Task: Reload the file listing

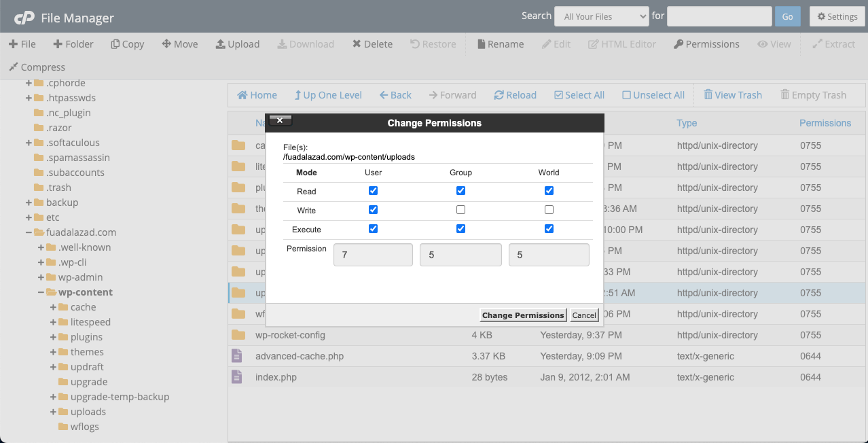Action: pyautogui.click(x=515, y=95)
